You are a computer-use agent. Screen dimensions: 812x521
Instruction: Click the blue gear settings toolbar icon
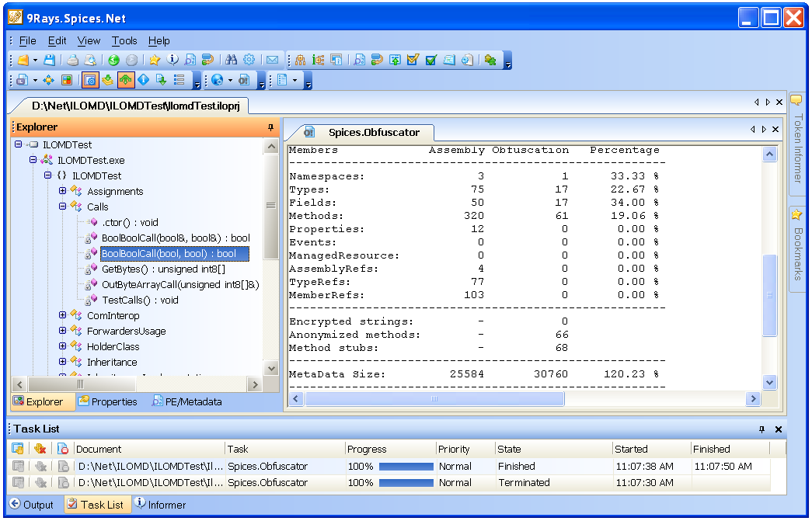[x=249, y=60]
